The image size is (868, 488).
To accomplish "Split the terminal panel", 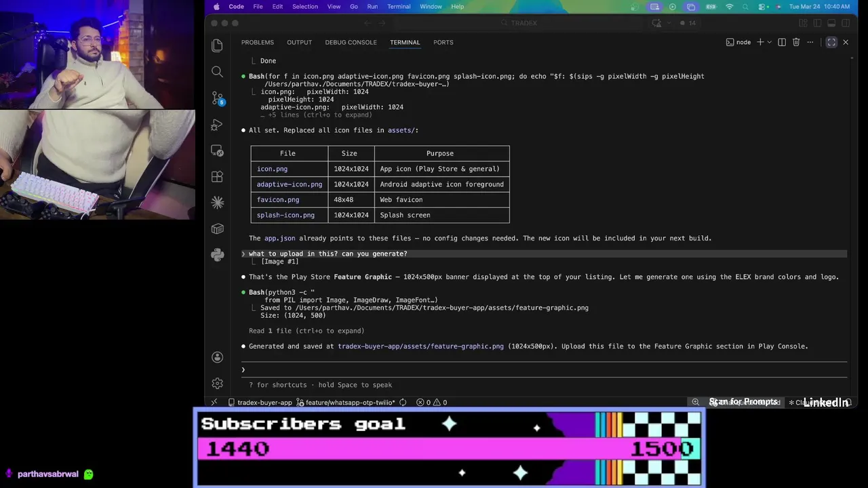I will pos(782,42).
